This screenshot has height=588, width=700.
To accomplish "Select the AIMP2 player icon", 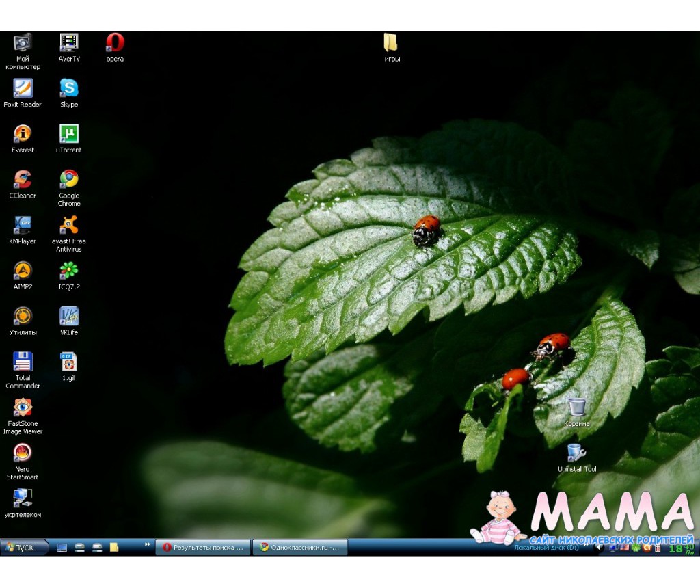I will tap(23, 271).
